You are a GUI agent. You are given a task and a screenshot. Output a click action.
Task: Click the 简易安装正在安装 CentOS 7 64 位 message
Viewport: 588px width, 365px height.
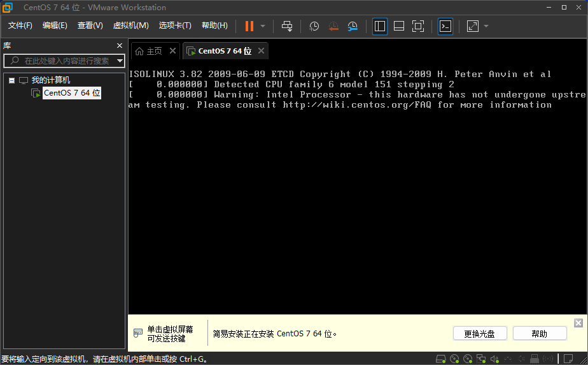pos(274,333)
